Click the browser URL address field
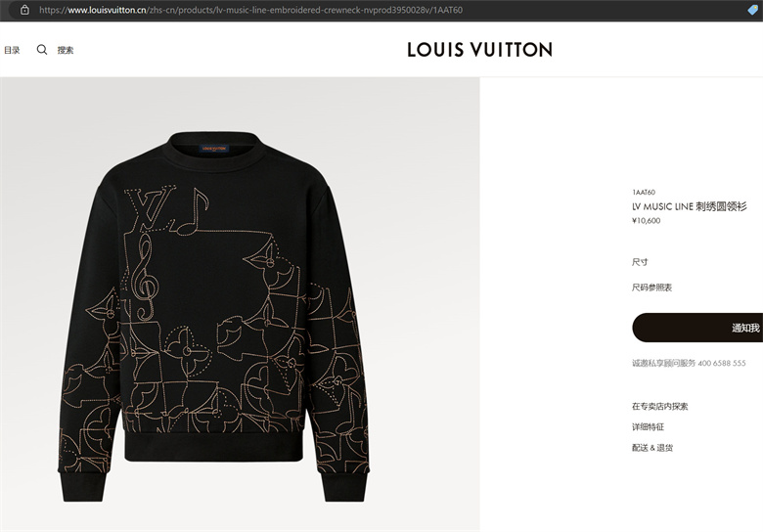Image resolution: width=763 pixels, height=532 pixels. pyautogui.click(x=250, y=10)
